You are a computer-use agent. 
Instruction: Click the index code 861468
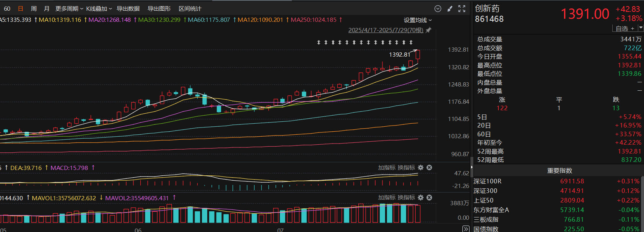point(489,19)
